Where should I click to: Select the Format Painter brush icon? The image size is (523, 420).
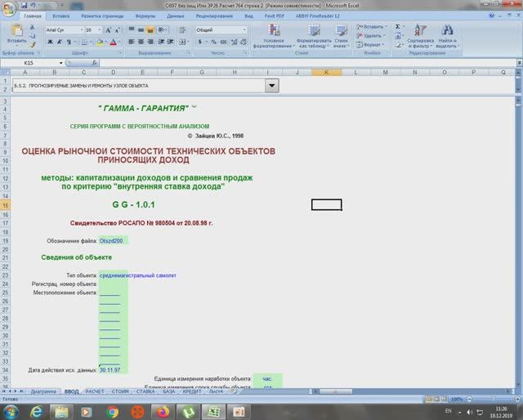click(x=32, y=44)
